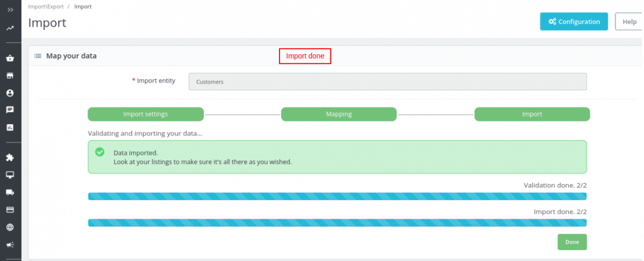The width and height of the screenshot is (644, 261).
Task: Go to the Mapping step
Action: (339, 114)
